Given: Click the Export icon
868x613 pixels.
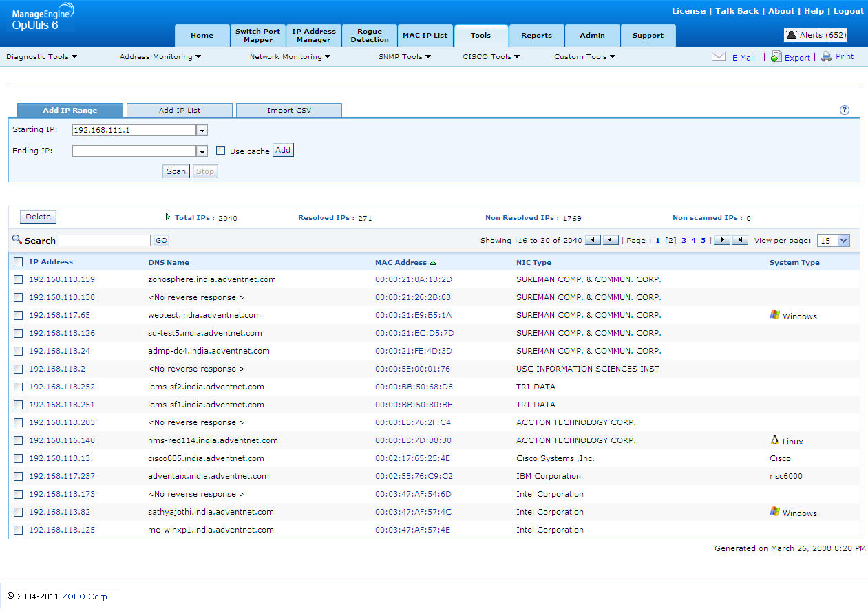Looking at the screenshot, I should (x=776, y=57).
